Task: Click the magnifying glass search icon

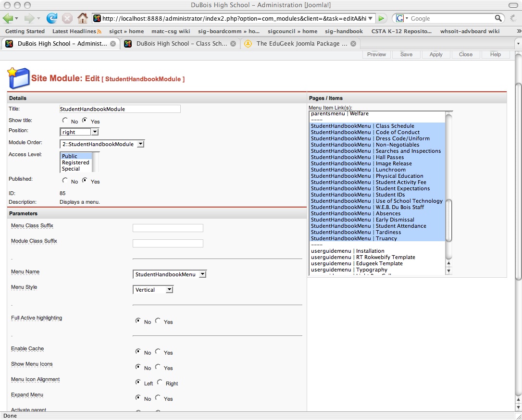Action: pos(498,18)
